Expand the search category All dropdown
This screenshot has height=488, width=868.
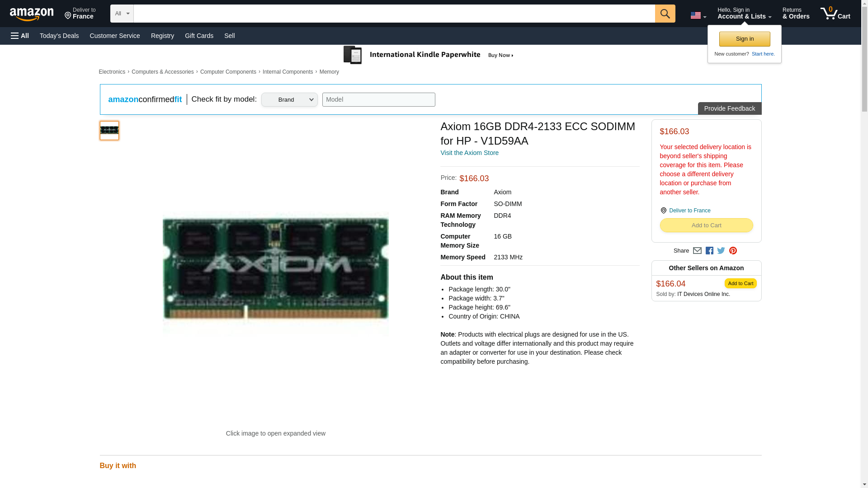(122, 14)
